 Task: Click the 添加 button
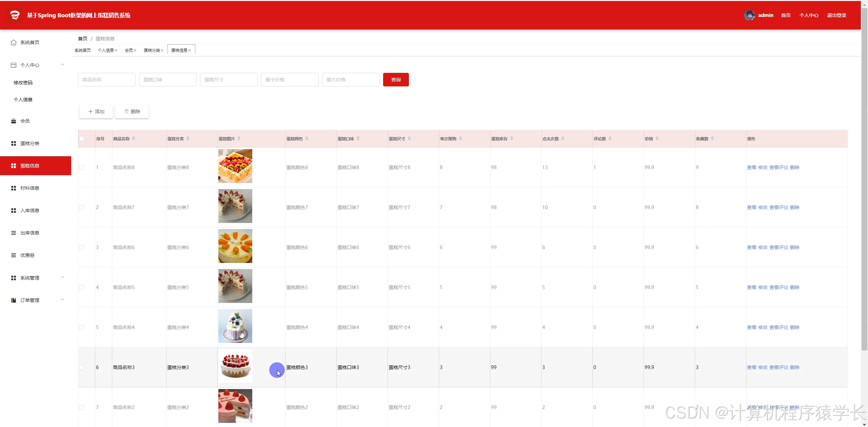[x=96, y=111]
